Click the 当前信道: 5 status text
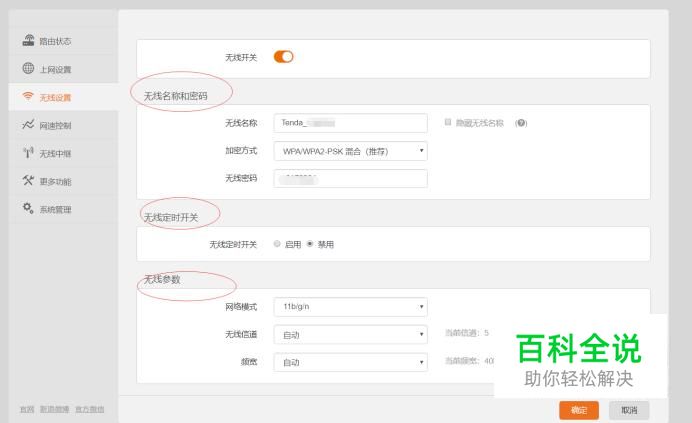This screenshot has width=692, height=423. pos(467,333)
